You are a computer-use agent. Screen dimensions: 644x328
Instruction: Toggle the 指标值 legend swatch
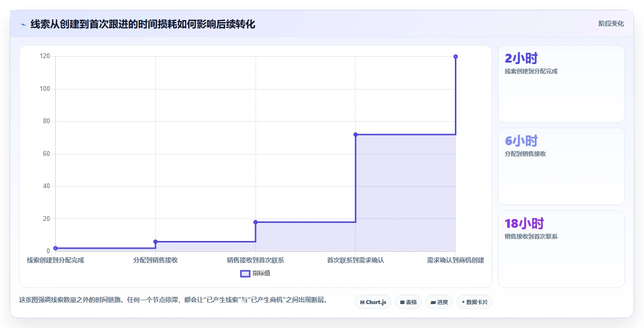coord(245,273)
